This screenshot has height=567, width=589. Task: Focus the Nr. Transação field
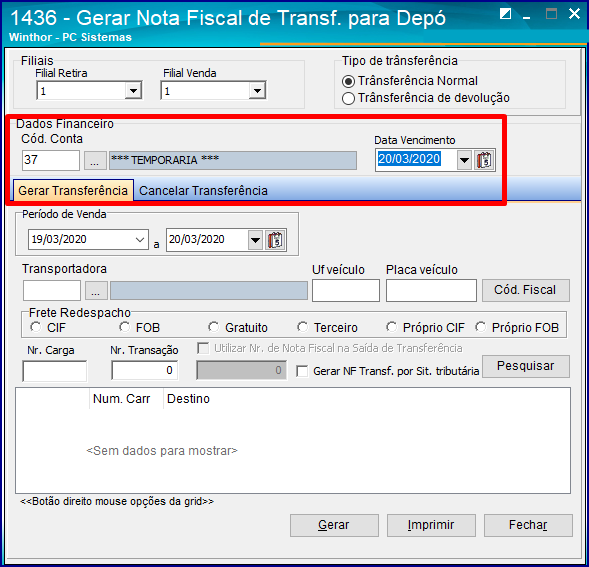(x=145, y=370)
